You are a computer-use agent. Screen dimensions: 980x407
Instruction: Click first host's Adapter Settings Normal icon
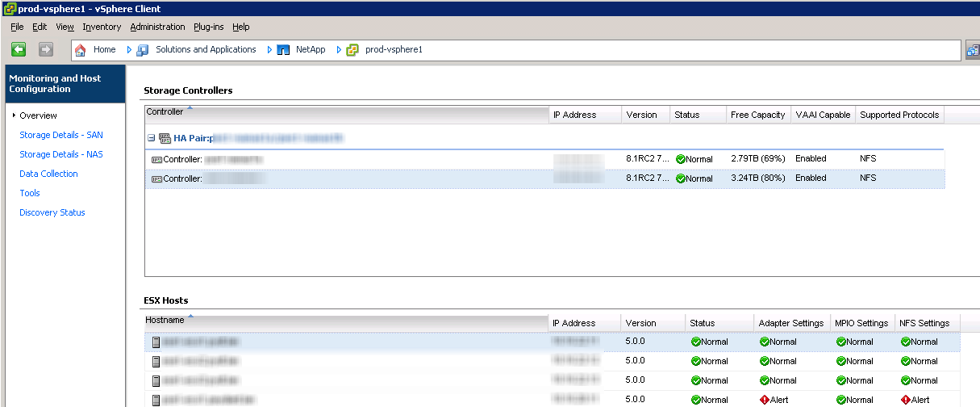(764, 342)
